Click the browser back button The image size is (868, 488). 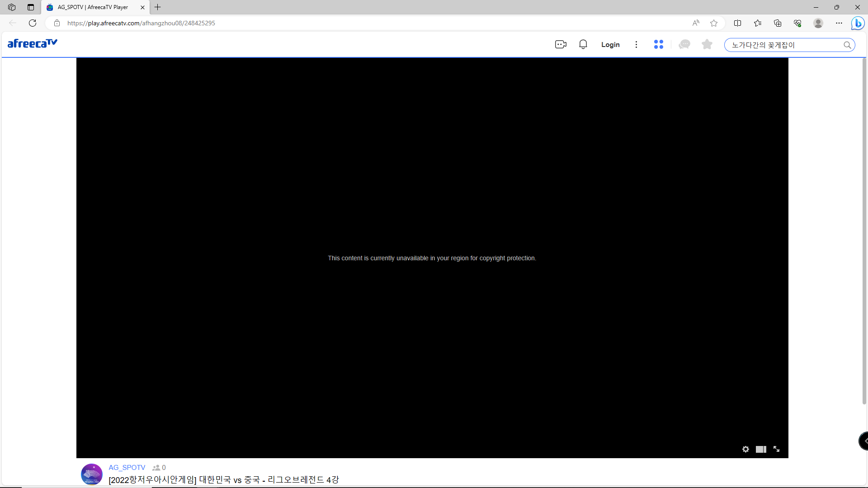coord(13,23)
